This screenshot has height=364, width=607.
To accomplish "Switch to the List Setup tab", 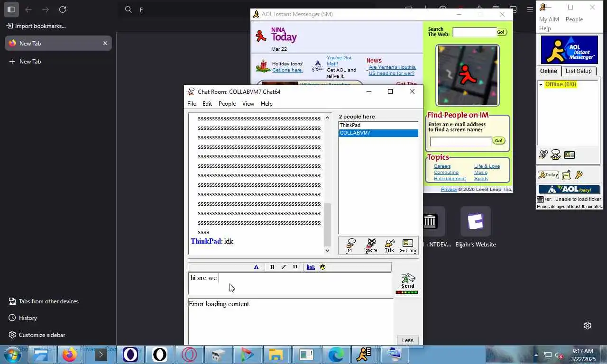I will (579, 71).
